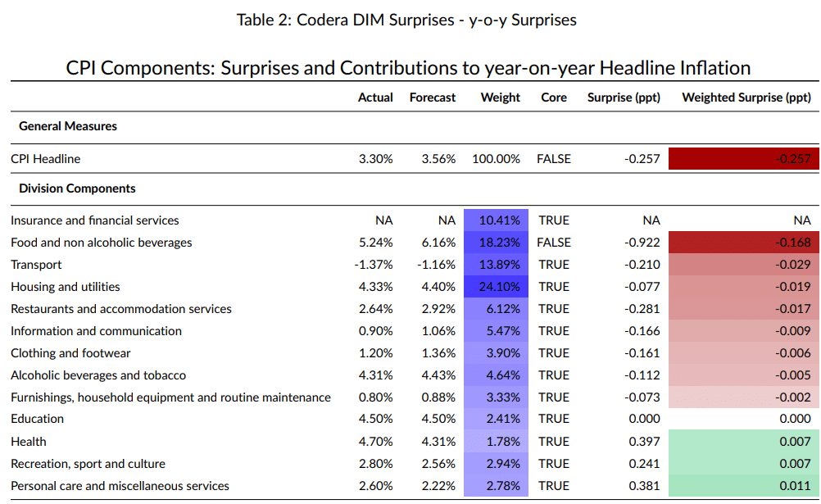Viewport: 821px width, 504px height.
Task: Select the Housing and utilities 24.10% weight cell
Action: pos(496,287)
